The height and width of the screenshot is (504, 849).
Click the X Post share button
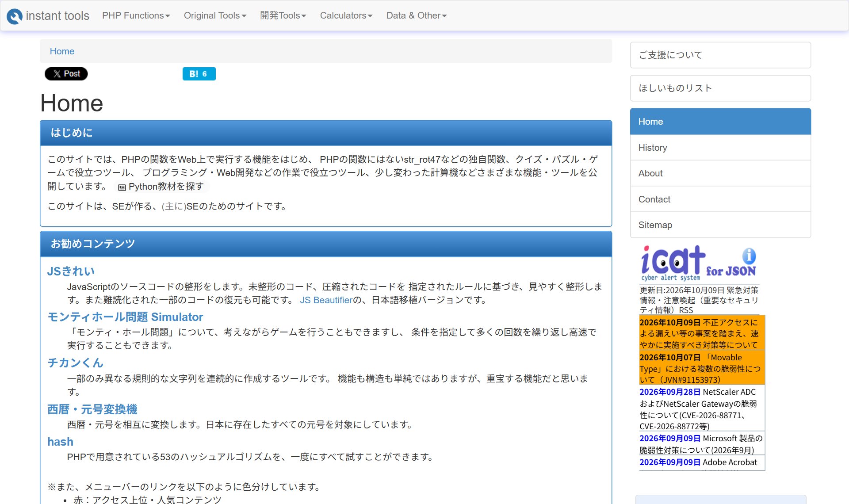(x=66, y=74)
